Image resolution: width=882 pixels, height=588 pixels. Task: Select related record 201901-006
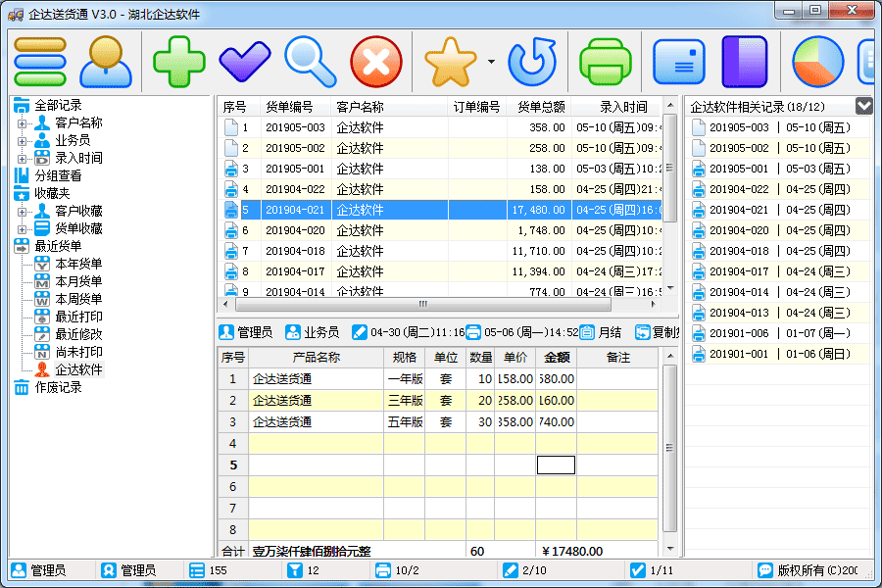coord(778,333)
